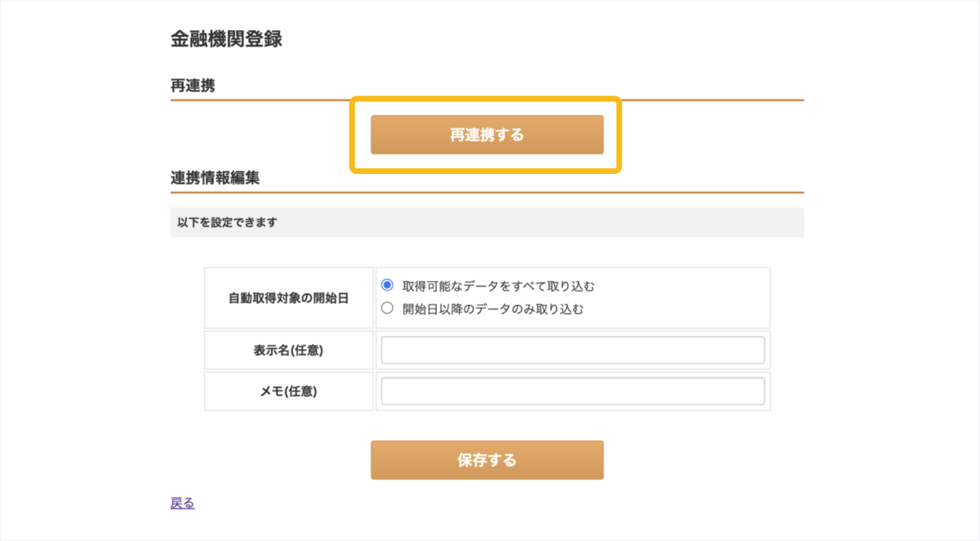The image size is (980, 541).
Task: Click the orange divider under 連携情報編集 heading
Action: coord(487,192)
